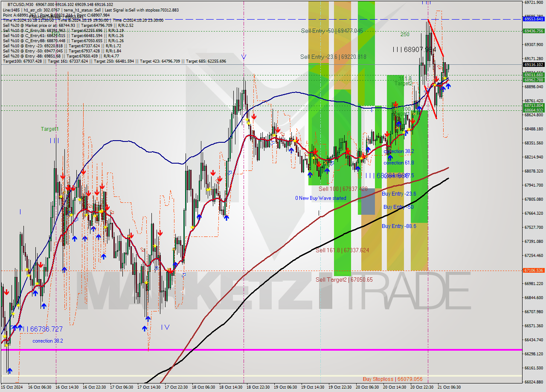Viewport: 546px width, 392px height.
Task: Click the '20 Oct 22:30' time label
Action: [x=422, y=387]
